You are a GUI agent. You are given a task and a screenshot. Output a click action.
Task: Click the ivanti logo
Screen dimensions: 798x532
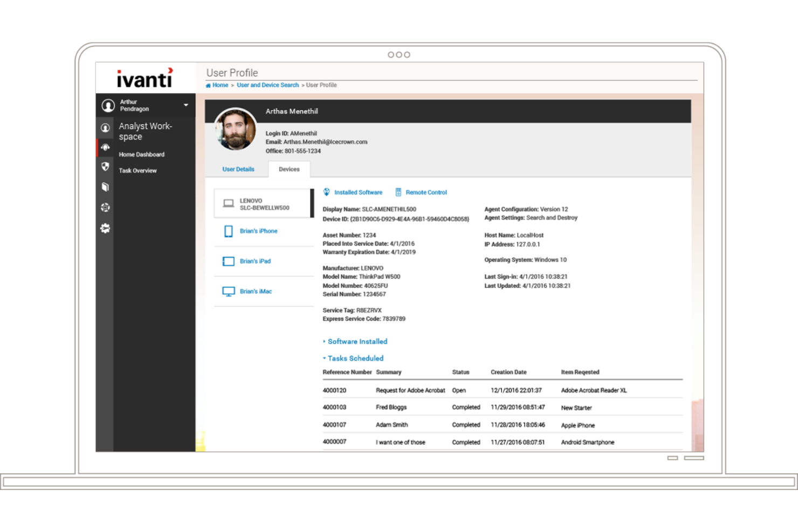point(145,78)
